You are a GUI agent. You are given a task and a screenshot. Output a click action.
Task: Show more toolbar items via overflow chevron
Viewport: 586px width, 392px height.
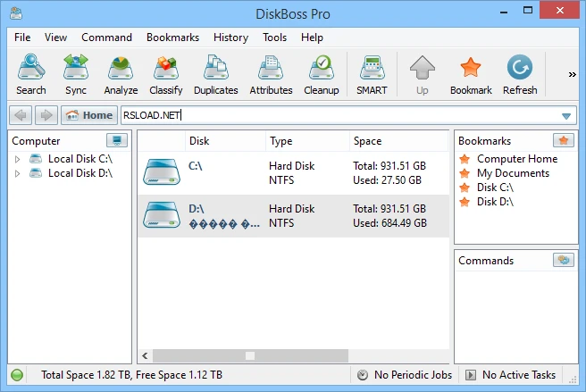pyautogui.click(x=572, y=75)
